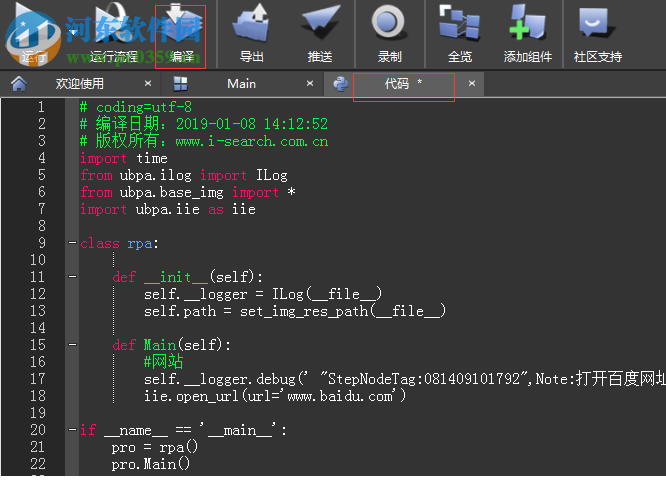Image resolution: width=666 pixels, height=480 pixels.
Task: Click the 'self.path = set_img_res_path' line
Action: coord(295,311)
